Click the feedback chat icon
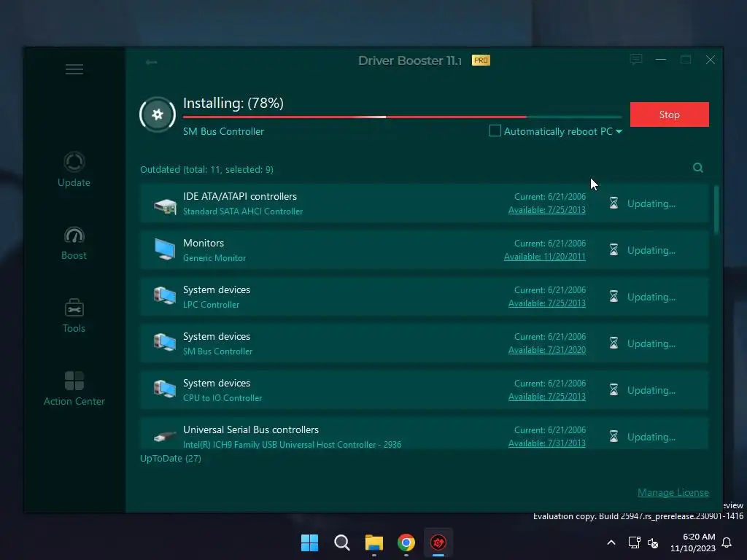747x560 pixels. [x=636, y=60]
